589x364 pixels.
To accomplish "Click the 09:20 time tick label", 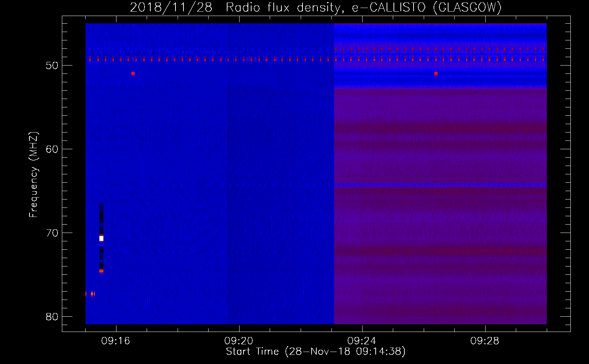I will click(x=239, y=341).
